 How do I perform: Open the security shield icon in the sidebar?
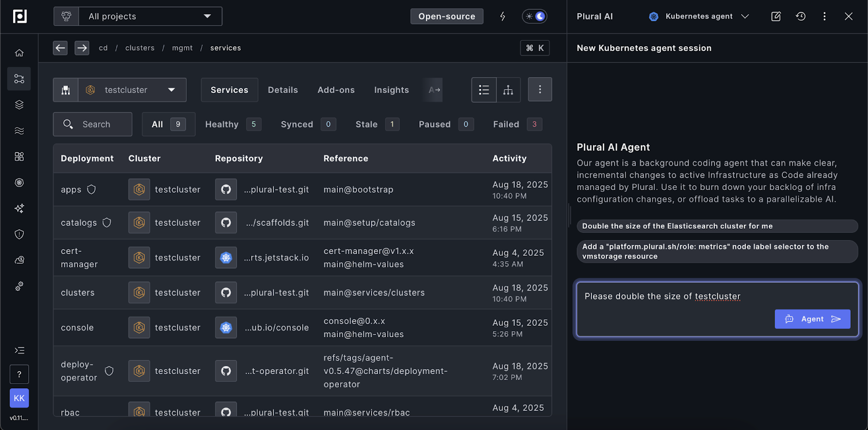tap(19, 235)
